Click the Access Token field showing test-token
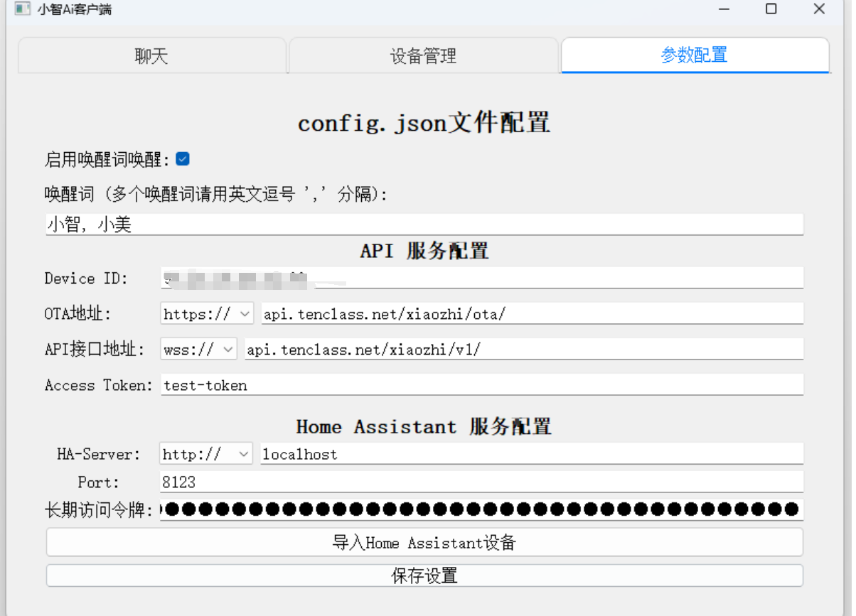Viewport: 856px width, 616px height. point(481,385)
